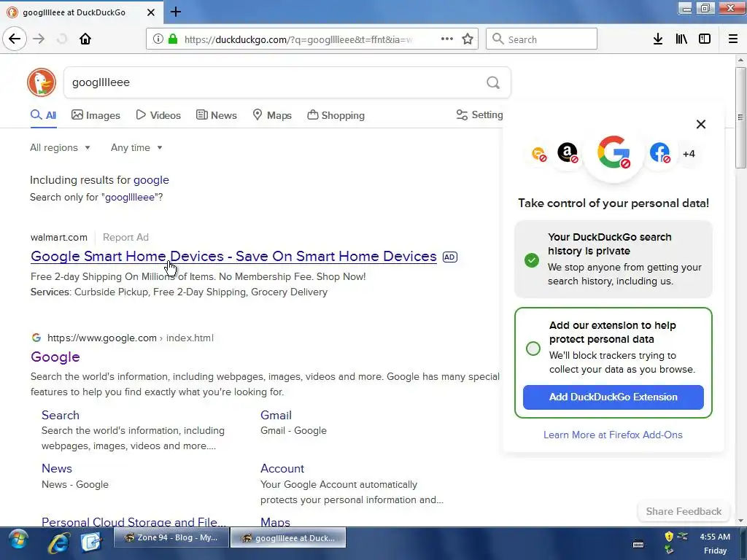Switch to the Images tab
Image resolution: width=747 pixels, height=560 pixels.
[x=96, y=115]
